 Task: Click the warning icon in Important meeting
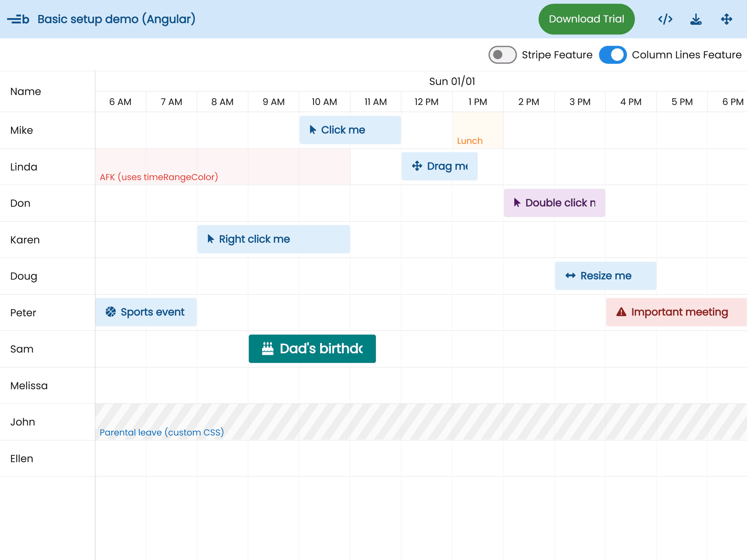tap(622, 312)
